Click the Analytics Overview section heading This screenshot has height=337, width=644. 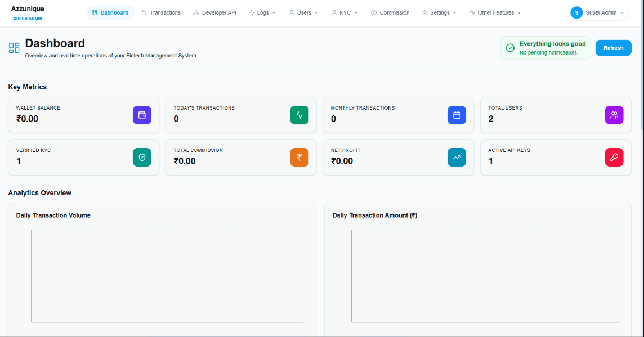coord(40,193)
